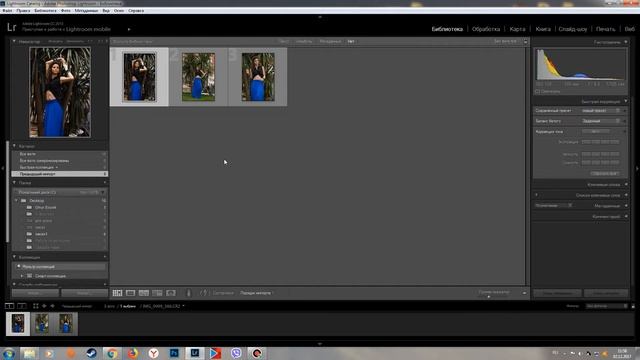Go back using the filmstrip left arrow
The height and width of the screenshot is (360, 640).
pos(44,306)
